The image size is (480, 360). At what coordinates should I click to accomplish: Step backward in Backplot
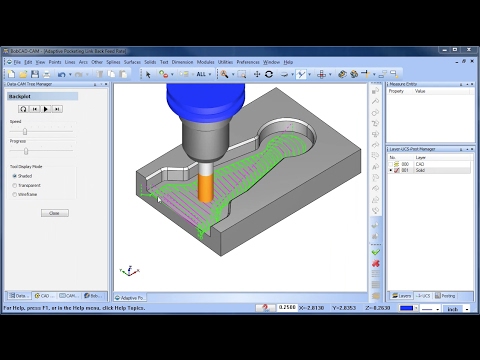click(35, 109)
